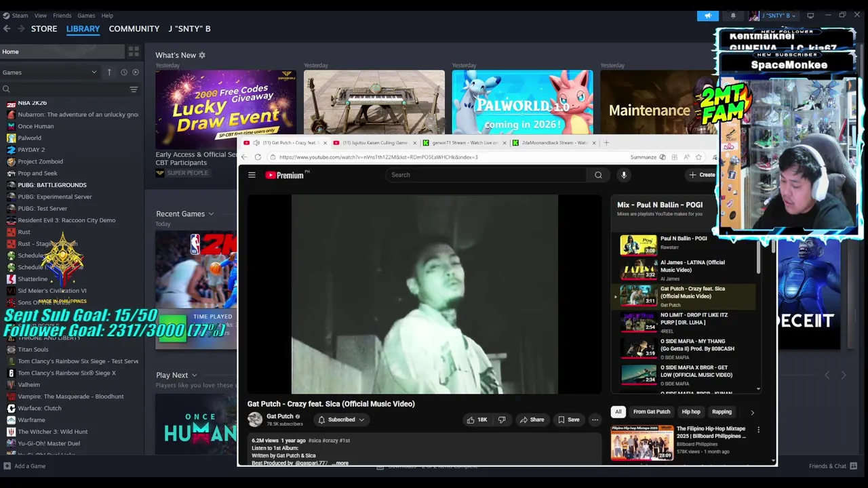Click Summarize in address bar
The image size is (868, 488).
pos(647,157)
